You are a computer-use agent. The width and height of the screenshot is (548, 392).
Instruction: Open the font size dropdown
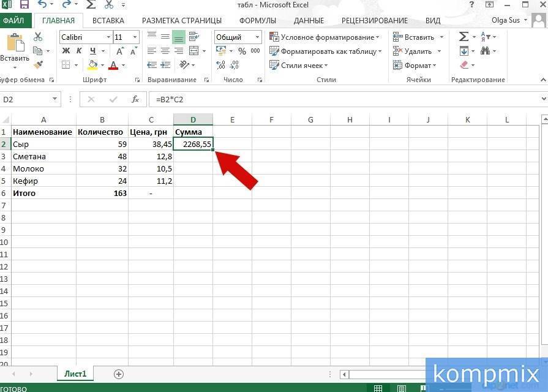point(135,37)
